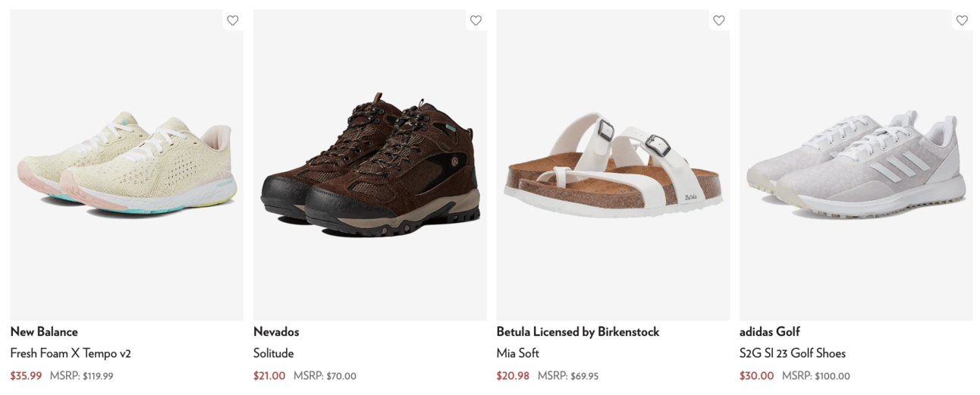The height and width of the screenshot is (395, 980).
Task: Click heart icon on Betula sandal
Action: (x=719, y=20)
